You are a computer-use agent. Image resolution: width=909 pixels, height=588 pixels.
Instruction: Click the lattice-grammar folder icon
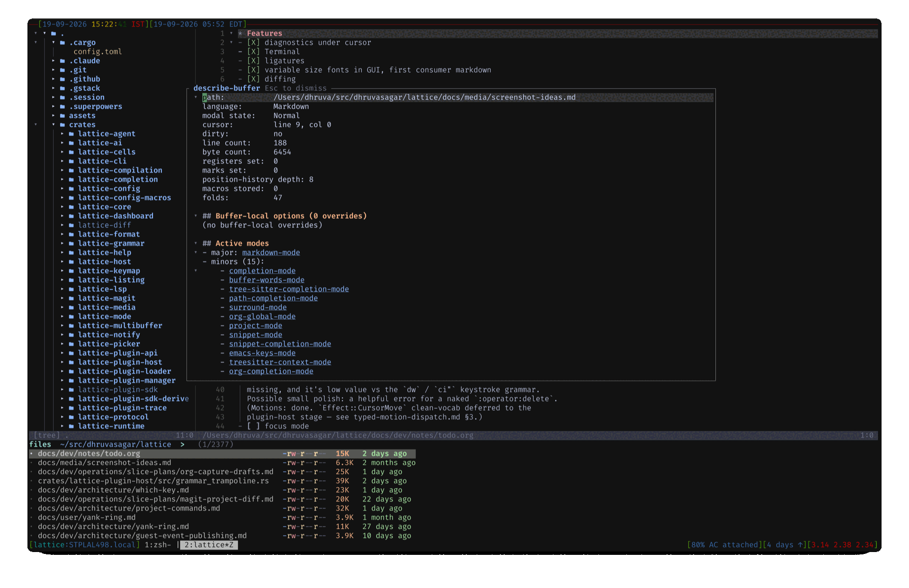tap(71, 243)
